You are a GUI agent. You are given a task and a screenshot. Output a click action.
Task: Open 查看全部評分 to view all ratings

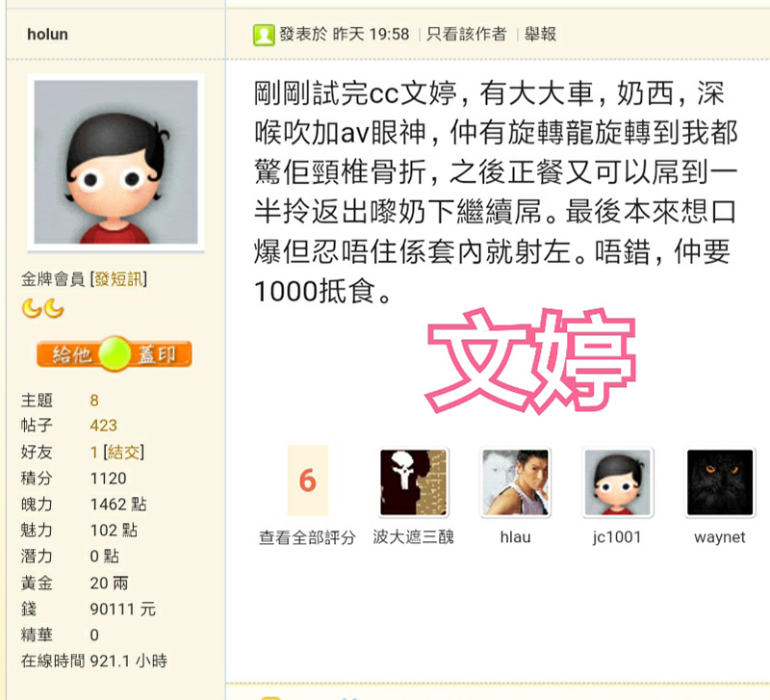[x=307, y=537]
